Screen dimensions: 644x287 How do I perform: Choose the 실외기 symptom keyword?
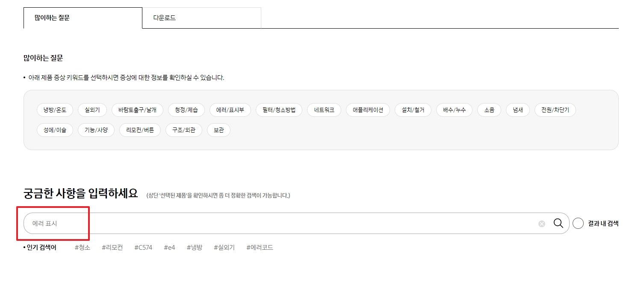point(92,109)
